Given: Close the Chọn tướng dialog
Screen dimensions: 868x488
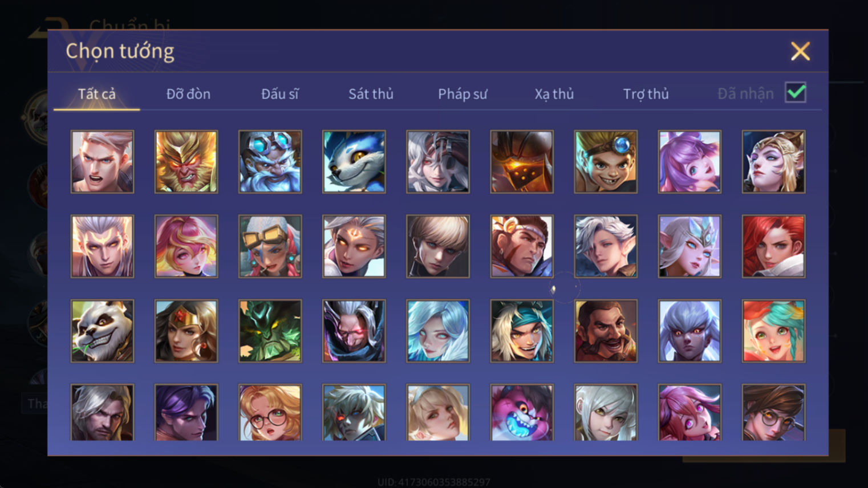Looking at the screenshot, I should tap(800, 51).
